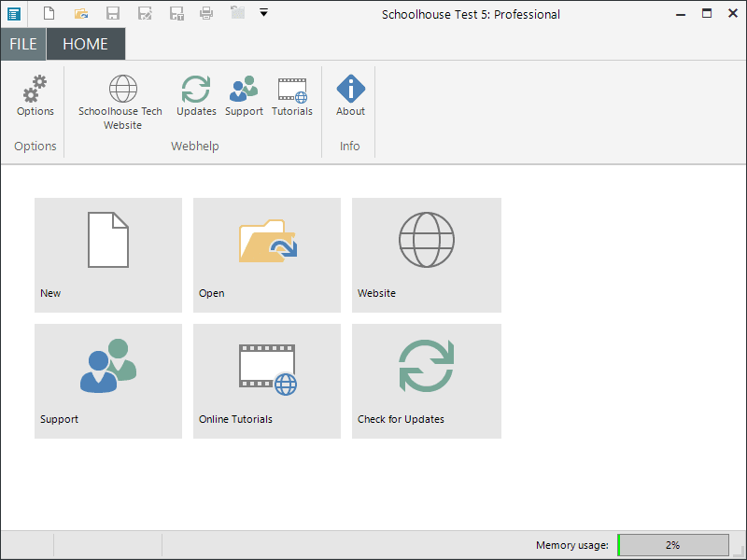Click the Updates ribbon icon
Screen dimensions: 747x560
click(x=196, y=96)
